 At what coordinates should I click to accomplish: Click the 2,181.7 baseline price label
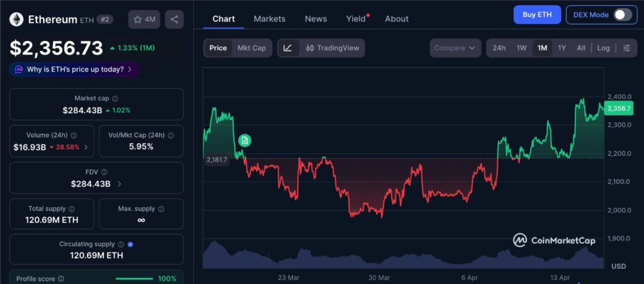point(216,159)
